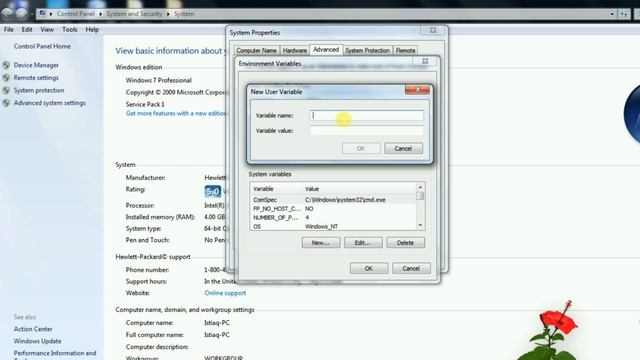The height and width of the screenshot is (360, 640).
Task: Click the Device Manager shield icon
Action: point(6,65)
